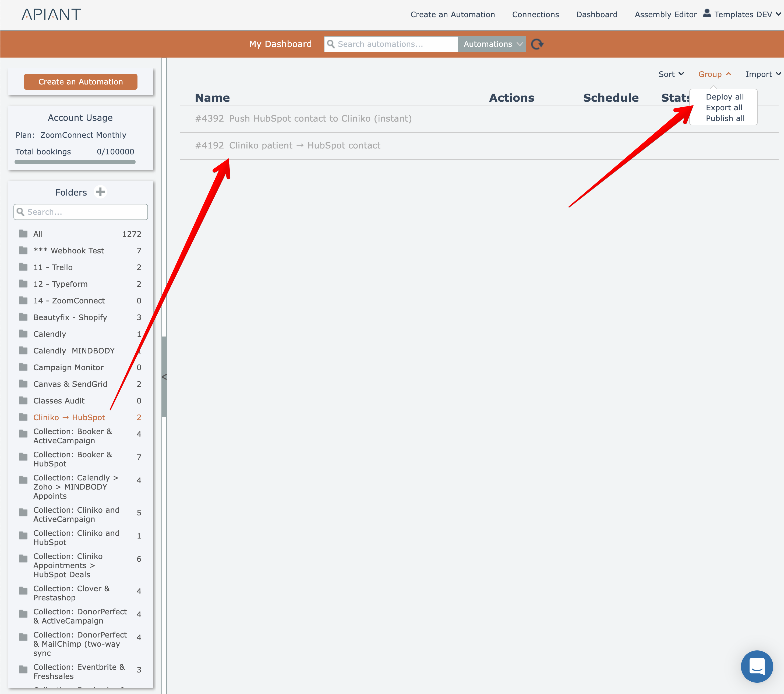The width and height of the screenshot is (784, 694).
Task: Click the plus icon to add folder
Action: point(101,192)
